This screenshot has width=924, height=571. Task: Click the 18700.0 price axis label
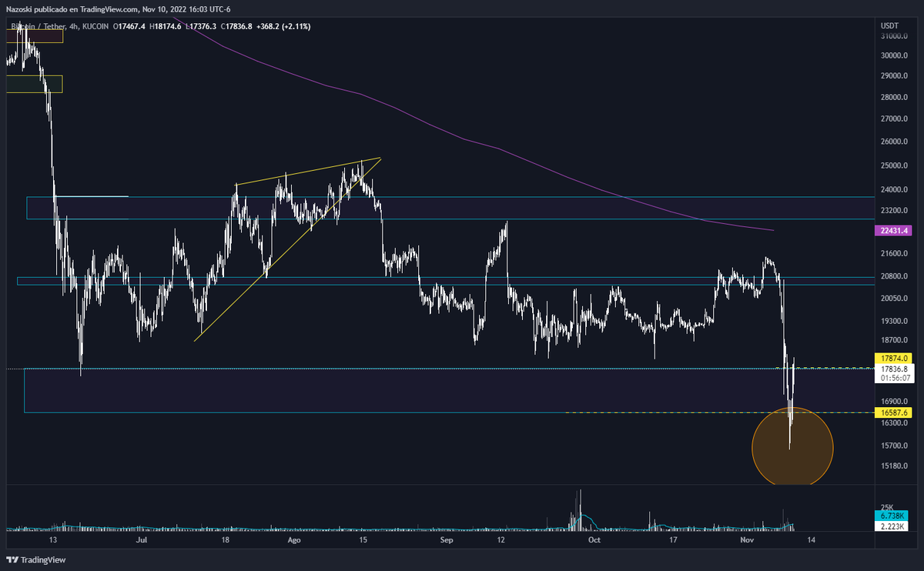coord(893,340)
